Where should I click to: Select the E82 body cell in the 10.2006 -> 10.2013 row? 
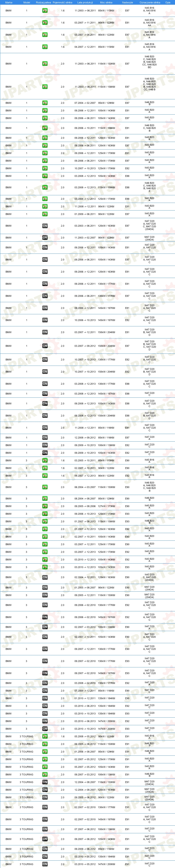click(127, 320)
